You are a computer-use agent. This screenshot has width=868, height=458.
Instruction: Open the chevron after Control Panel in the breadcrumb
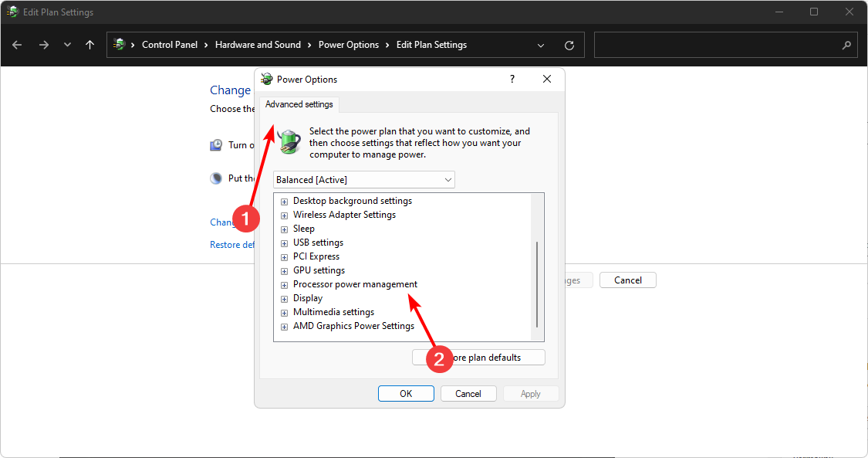[206, 46]
